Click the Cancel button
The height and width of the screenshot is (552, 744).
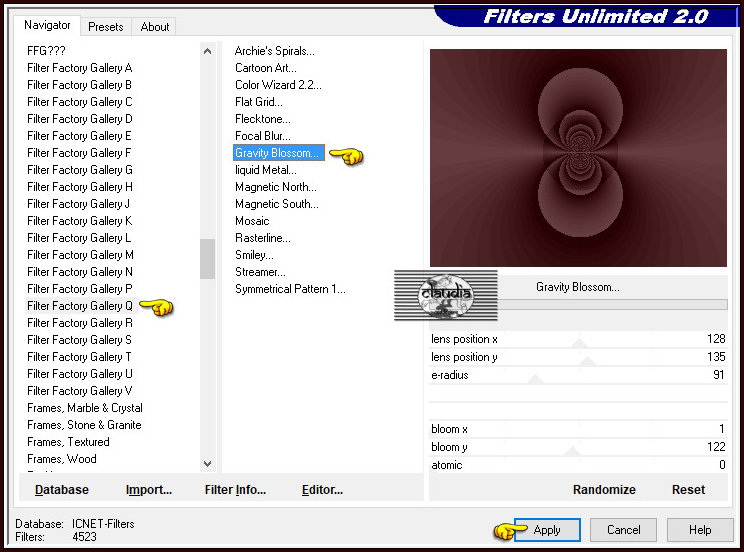tap(623, 530)
